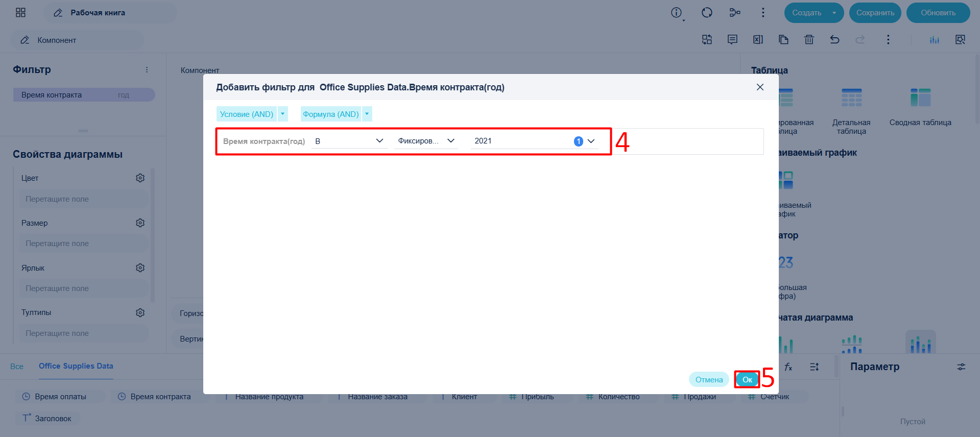Click the contract time year filter pill

point(84,95)
